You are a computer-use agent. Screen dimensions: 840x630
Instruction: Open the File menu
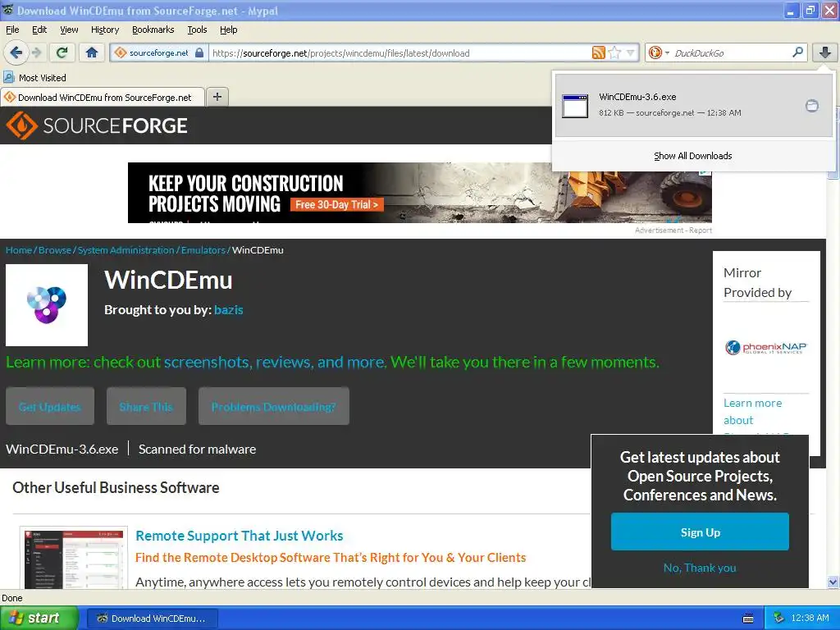(x=12, y=30)
